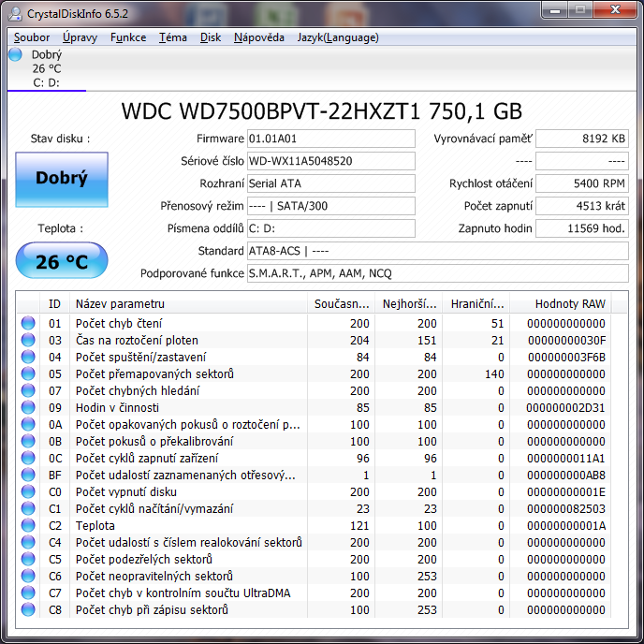
Task: Click the status orb for attribute 01
Action: 28,323
